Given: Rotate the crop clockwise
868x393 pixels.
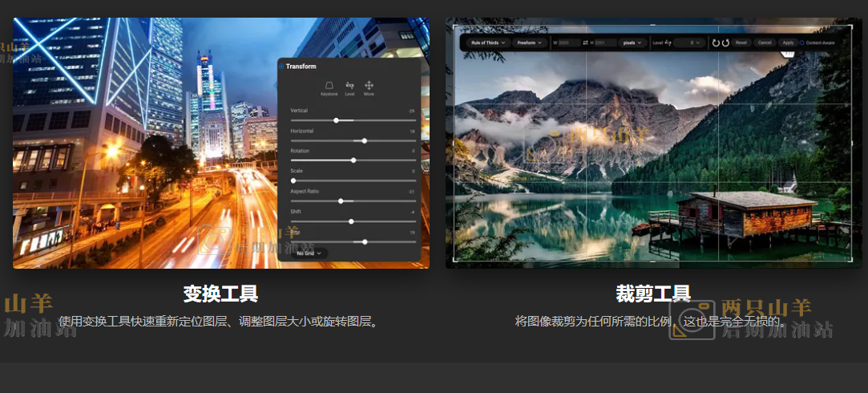Looking at the screenshot, I should tap(725, 43).
